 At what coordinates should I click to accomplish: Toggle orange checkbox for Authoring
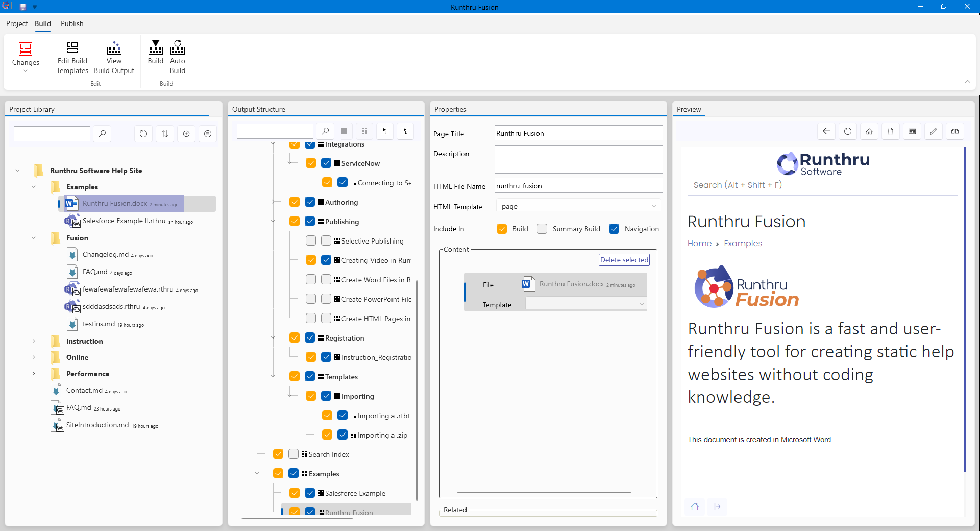295,202
